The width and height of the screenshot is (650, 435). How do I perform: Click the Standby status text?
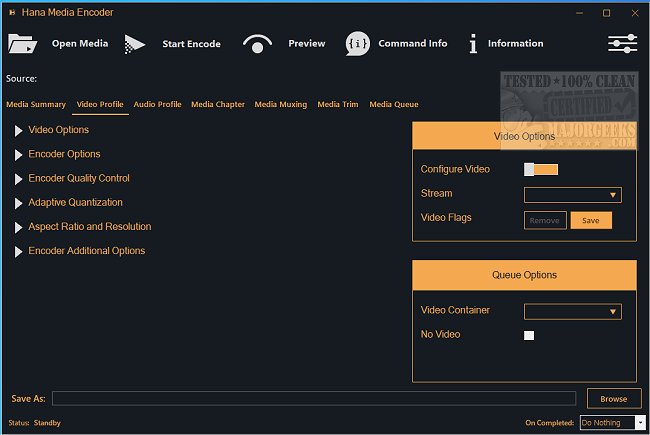[x=47, y=423]
